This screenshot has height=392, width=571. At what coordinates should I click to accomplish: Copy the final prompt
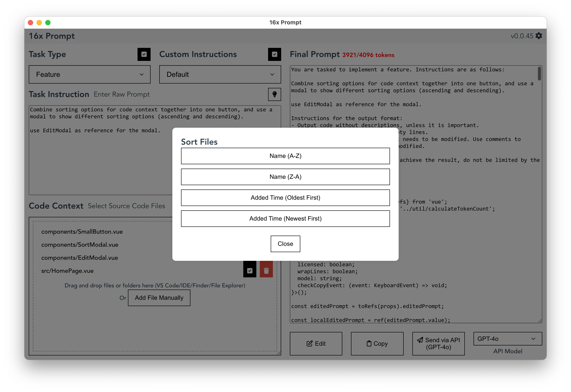click(x=377, y=344)
